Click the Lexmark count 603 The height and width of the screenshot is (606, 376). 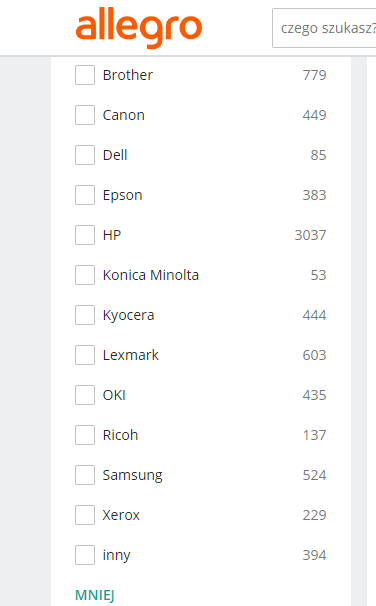(x=315, y=355)
